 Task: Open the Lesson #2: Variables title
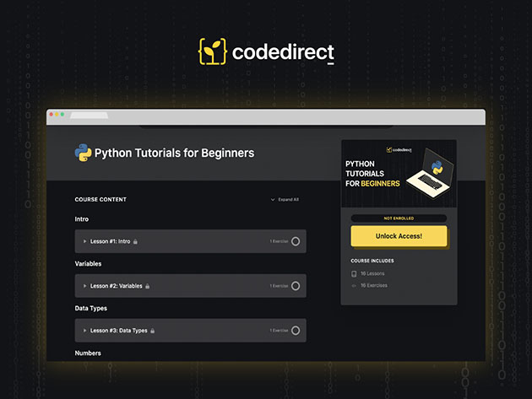tap(116, 286)
